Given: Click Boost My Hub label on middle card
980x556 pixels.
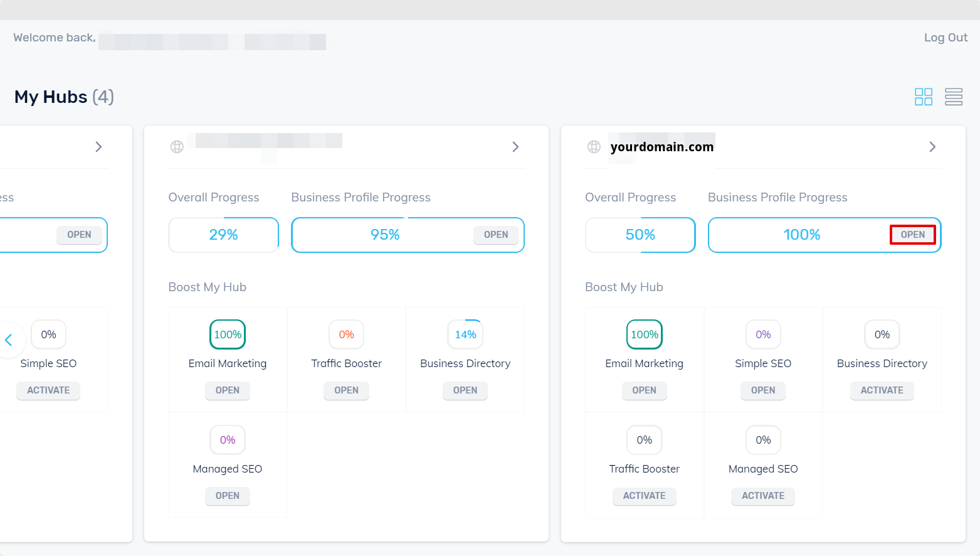Looking at the screenshot, I should point(208,287).
